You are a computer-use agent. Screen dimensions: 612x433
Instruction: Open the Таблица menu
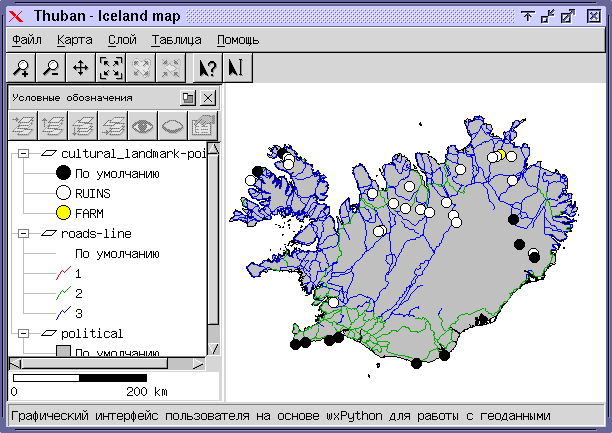pos(176,40)
